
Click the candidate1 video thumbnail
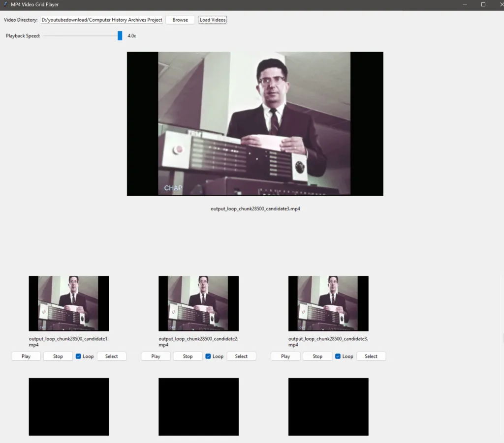[x=69, y=303]
